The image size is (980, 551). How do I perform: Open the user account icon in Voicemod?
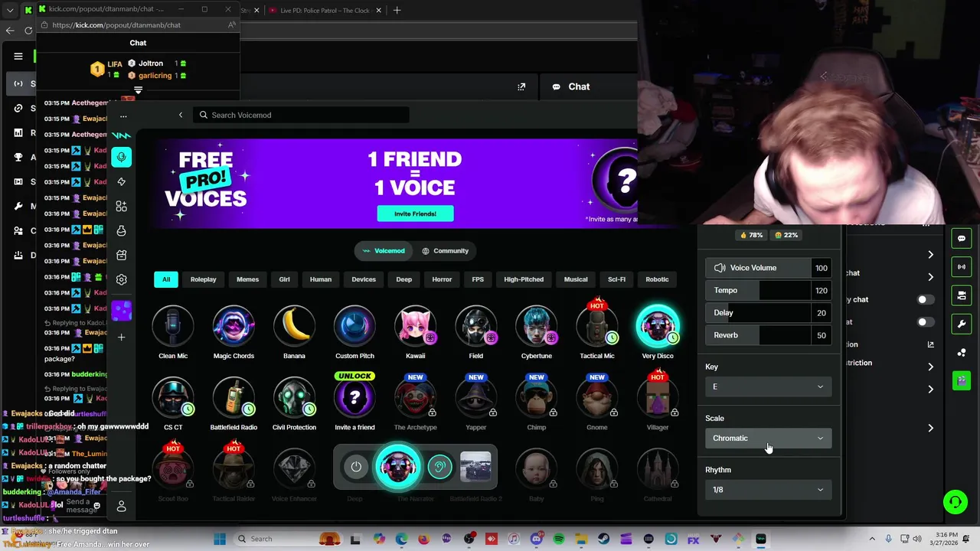pyautogui.click(x=121, y=507)
